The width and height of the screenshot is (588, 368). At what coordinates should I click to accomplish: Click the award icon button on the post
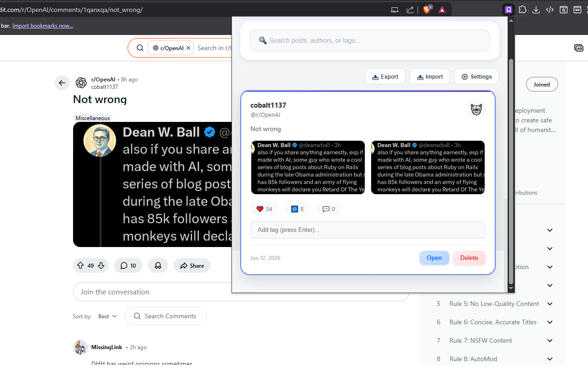coord(158,265)
